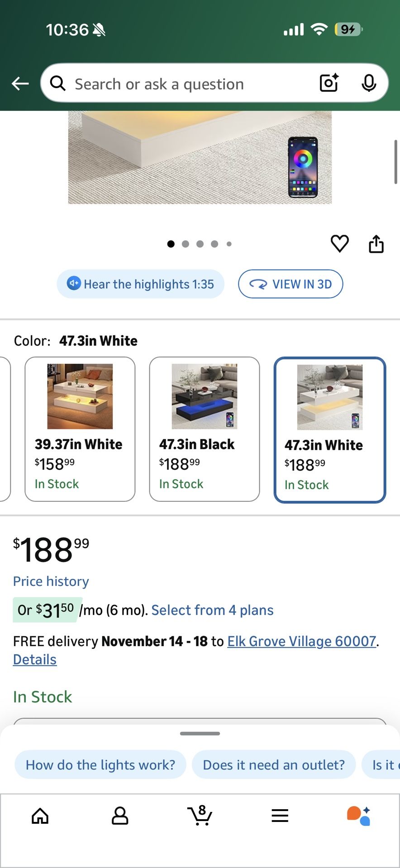The height and width of the screenshot is (868, 400).
Task: Expand Select from 4 plans
Action: tap(212, 610)
